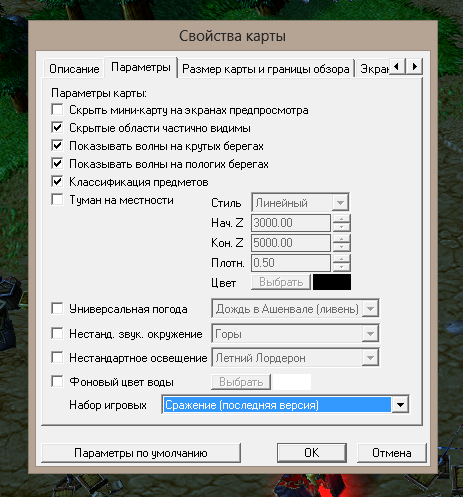Open the sound environment dropdown Горы

click(x=295, y=333)
